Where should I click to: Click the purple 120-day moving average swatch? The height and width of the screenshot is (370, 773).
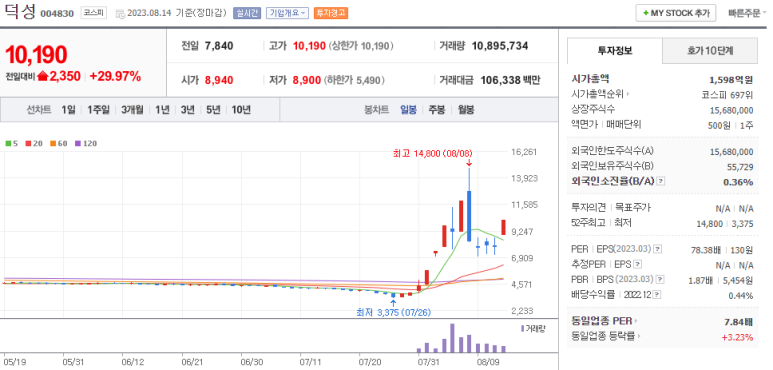point(77,143)
